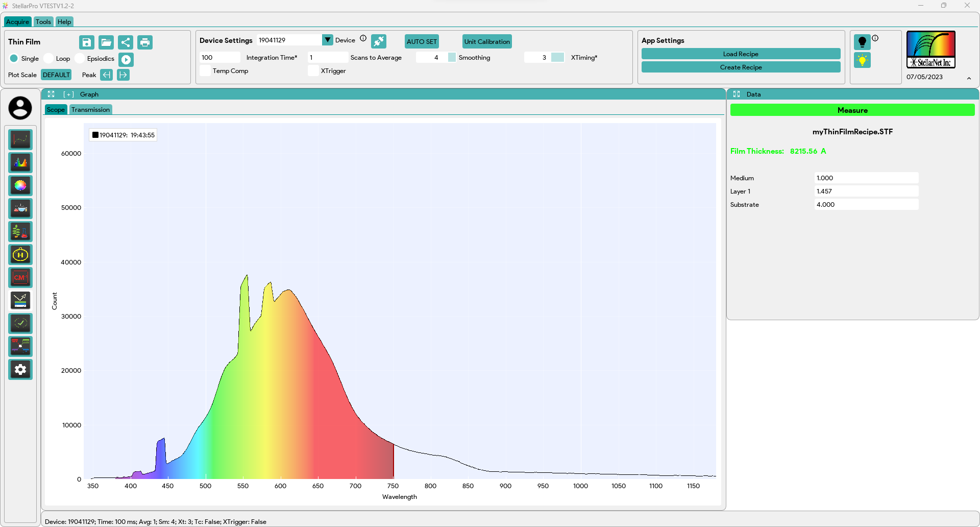This screenshot has height=527, width=980.
Task: Select the Episodics radio button
Action: [80, 59]
